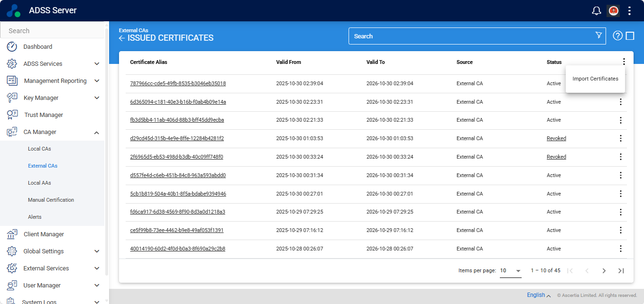This screenshot has width=644, height=304.
Task: Click the notification bell icon
Action: [597, 11]
